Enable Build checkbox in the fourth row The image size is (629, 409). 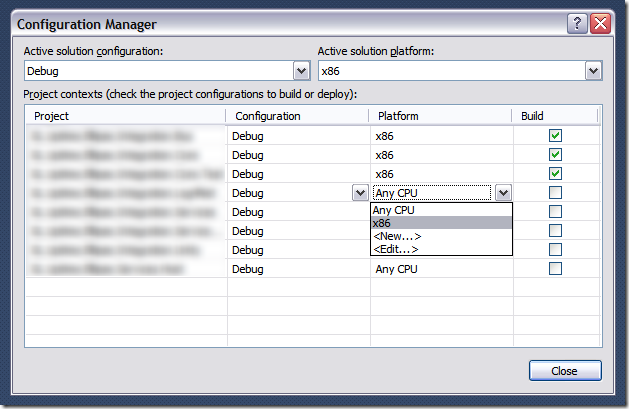point(555,193)
